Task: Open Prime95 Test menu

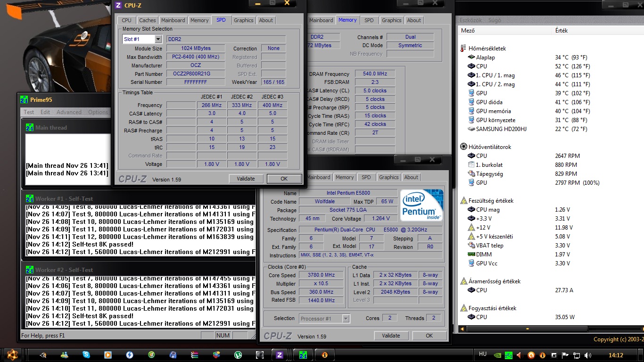Action: [x=29, y=112]
